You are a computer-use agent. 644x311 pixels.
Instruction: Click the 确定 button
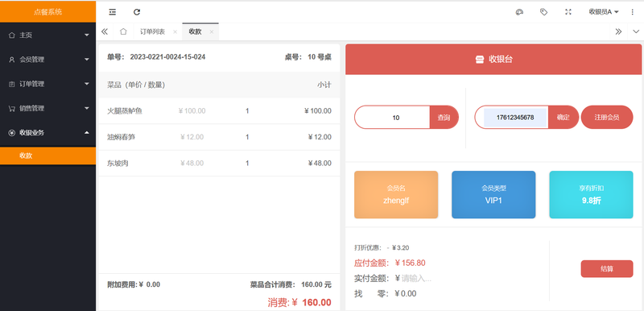pyautogui.click(x=563, y=118)
